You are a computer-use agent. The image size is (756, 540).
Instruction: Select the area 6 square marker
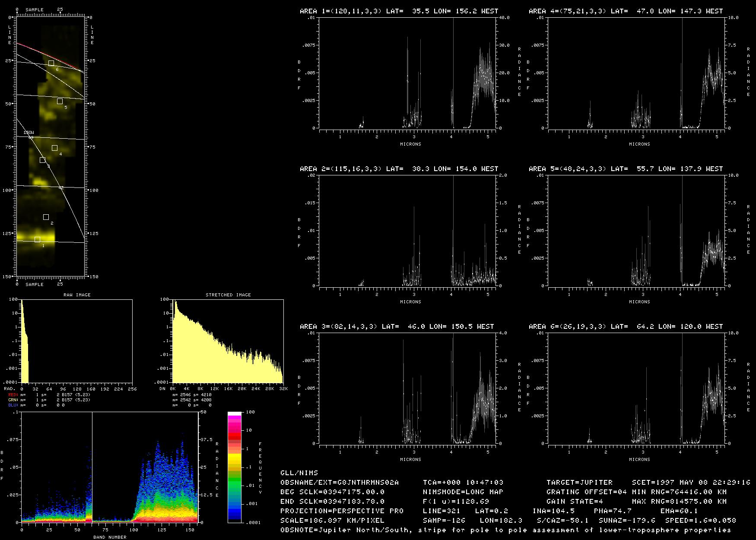tap(51, 64)
